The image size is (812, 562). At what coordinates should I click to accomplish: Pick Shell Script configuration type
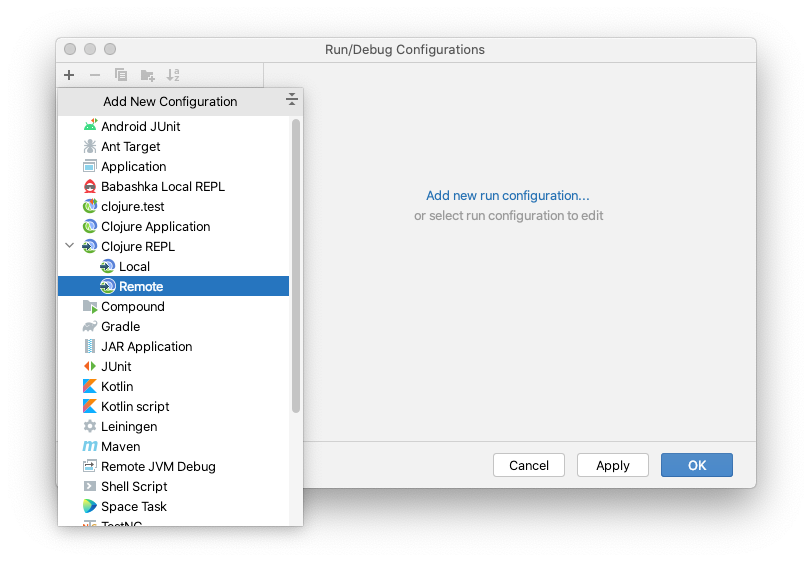pos(173,486)
